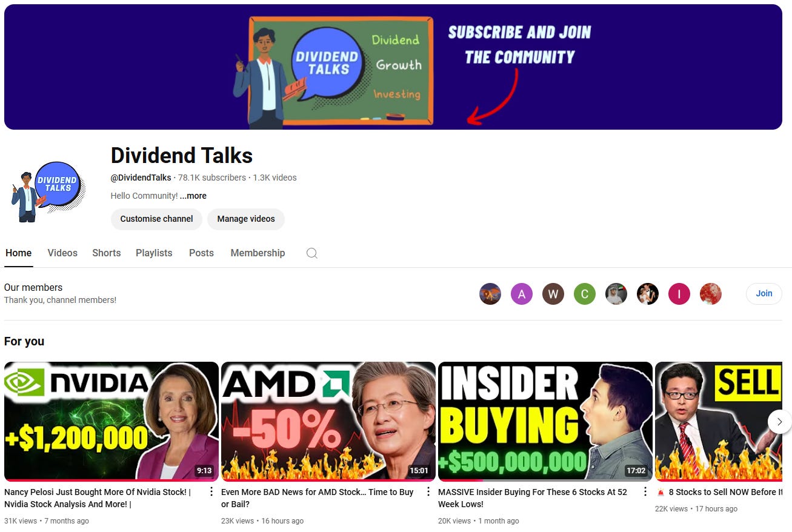Click '23K views • 16 hours ago' text
792x532 pixels.
[262, 521]
